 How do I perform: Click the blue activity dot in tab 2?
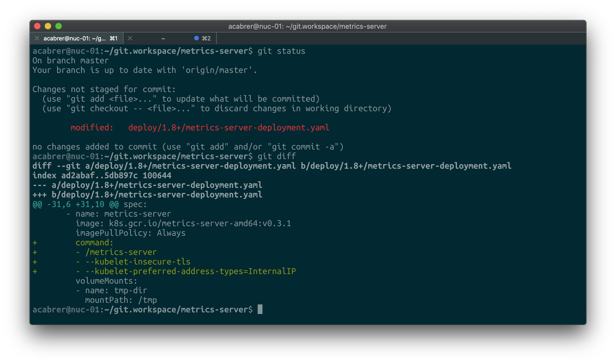[196, 38]
